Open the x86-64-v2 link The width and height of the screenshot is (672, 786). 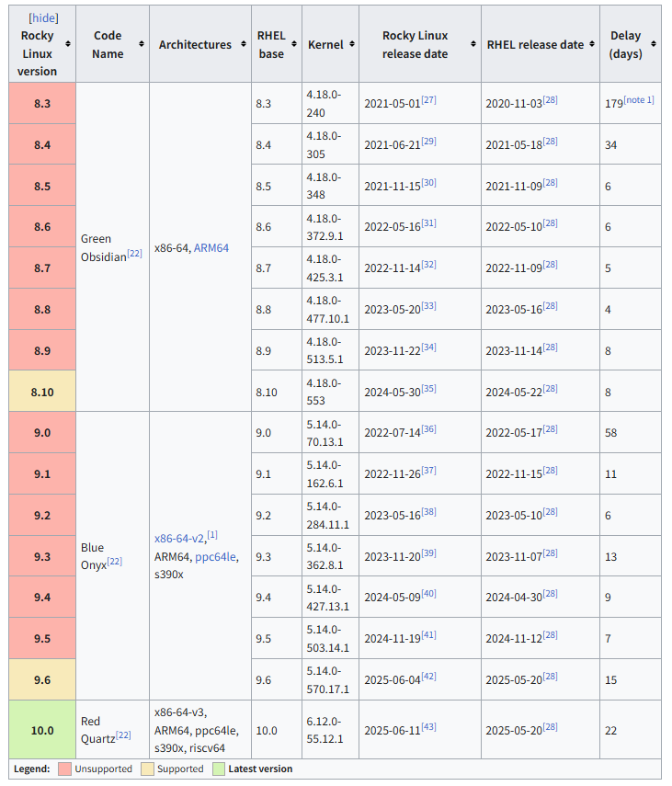tap(179, 539)
